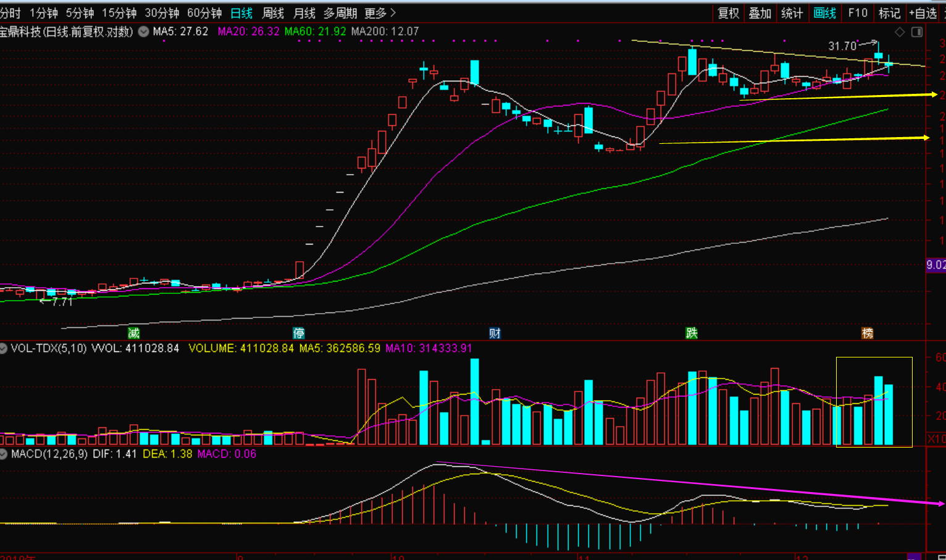Toggle the 画线 drawing tool button

coord(825,13)
